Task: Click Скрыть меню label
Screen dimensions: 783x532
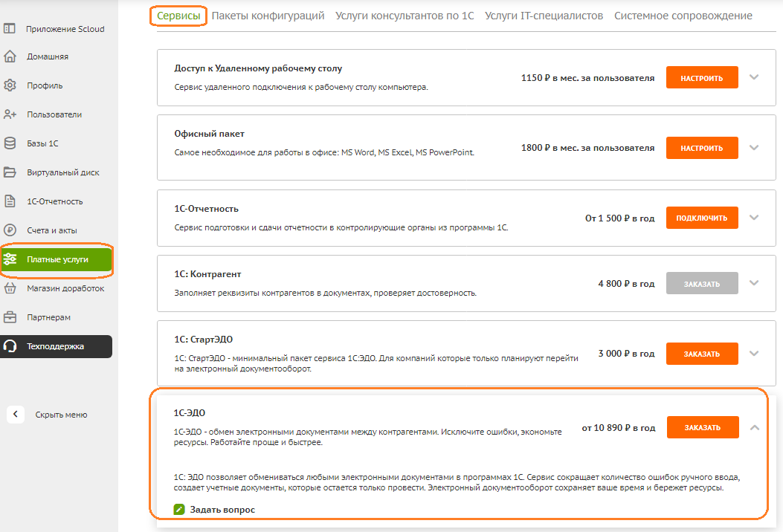Action: [61, 415]
